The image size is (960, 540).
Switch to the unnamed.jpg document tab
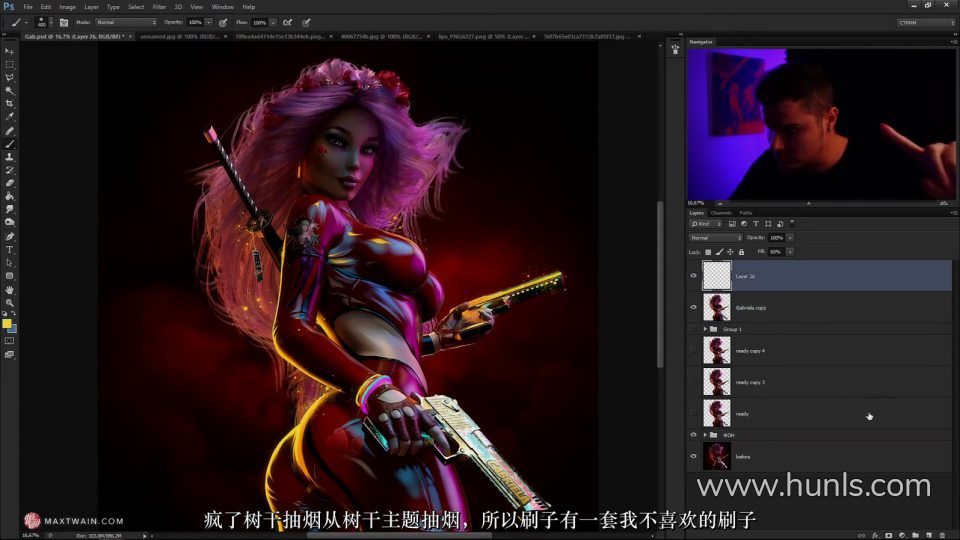click(x=180, y=37)
